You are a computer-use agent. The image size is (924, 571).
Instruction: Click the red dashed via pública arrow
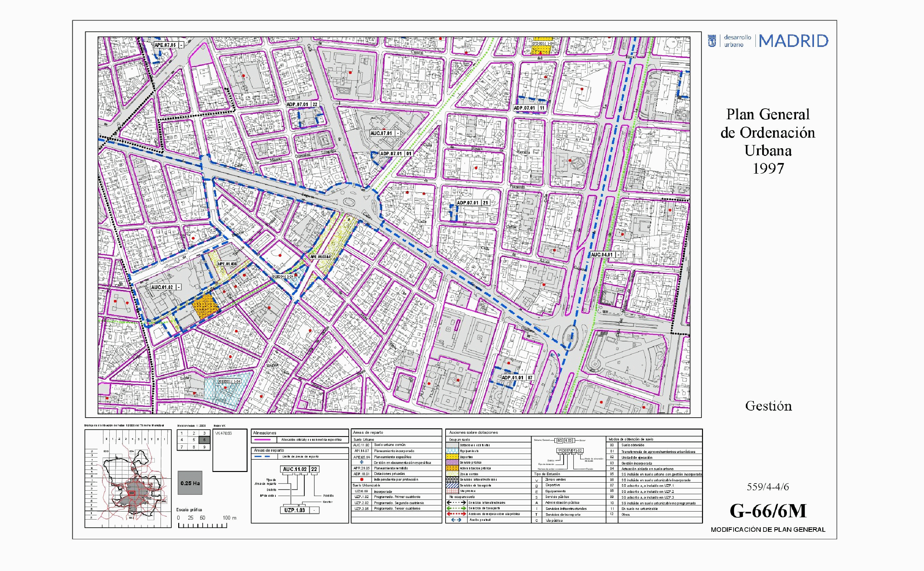click(x=456, y=514)
